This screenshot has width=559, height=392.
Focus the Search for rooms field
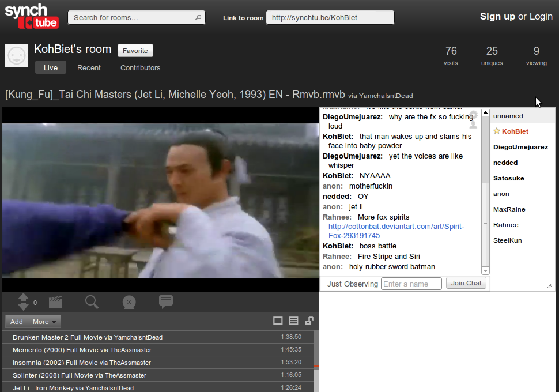[x=137, y=17]
